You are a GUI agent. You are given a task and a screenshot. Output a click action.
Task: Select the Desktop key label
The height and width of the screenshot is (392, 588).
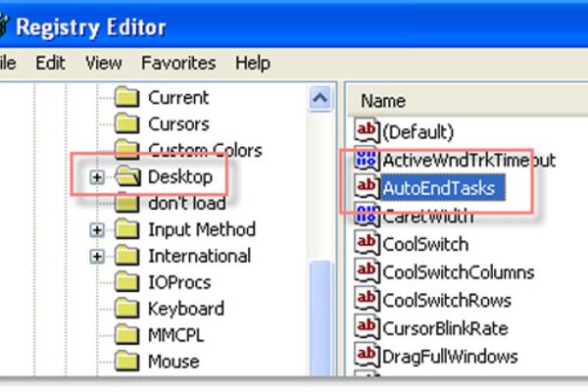point(180,177)
